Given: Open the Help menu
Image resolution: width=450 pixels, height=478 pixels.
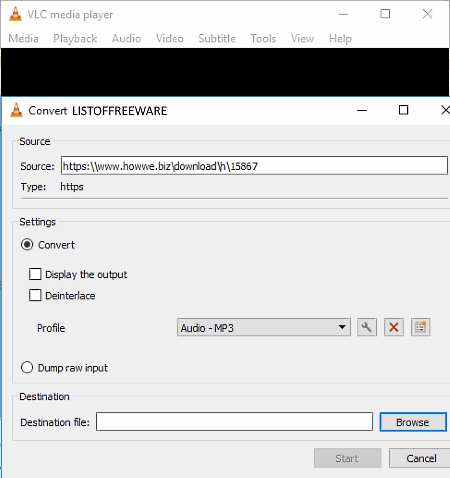Looking at the screenshot, I should coord(340,38).
